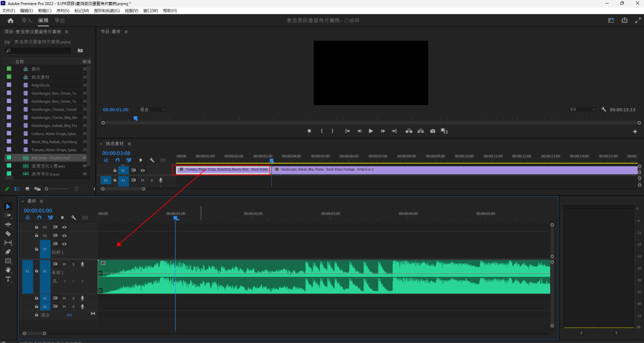This screenshot has height=343, width=644.
Task: Switch project panel to freeform view
Action: pyautogui.click(x=37, y=189)
